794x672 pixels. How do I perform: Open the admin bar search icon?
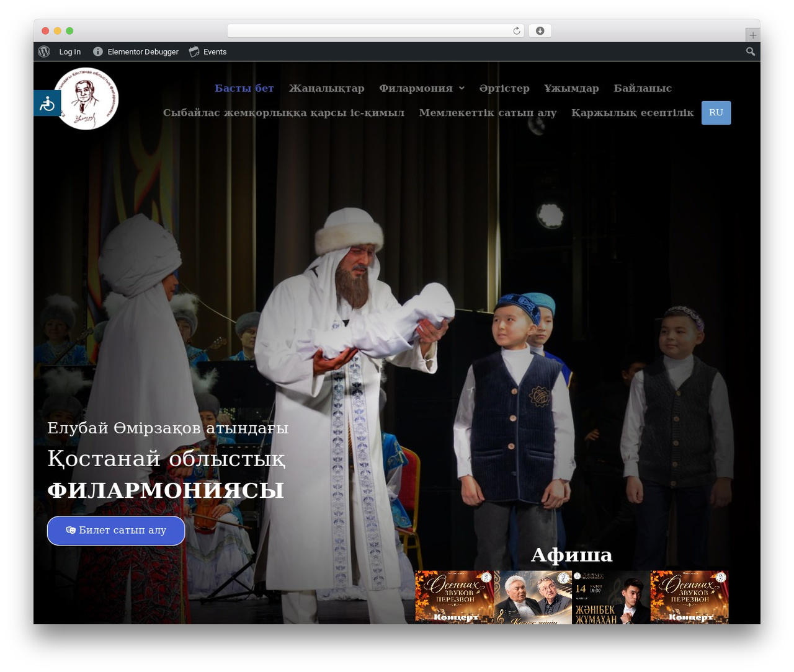751,52
